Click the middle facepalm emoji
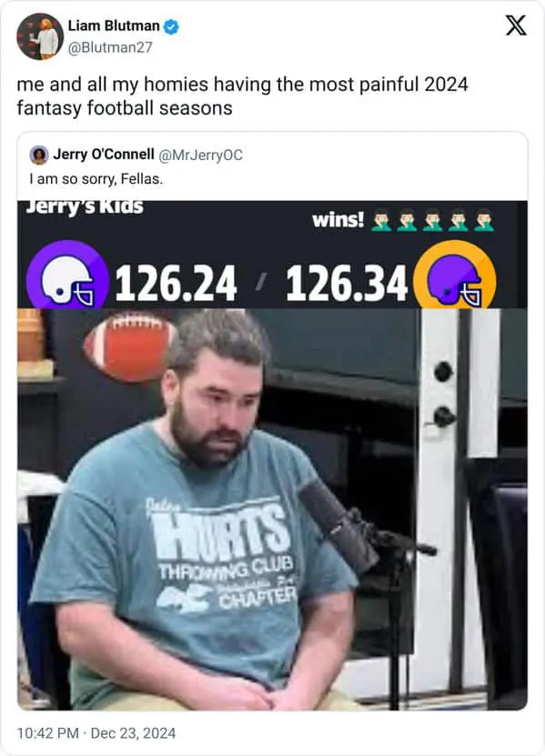 click(432, 220)
